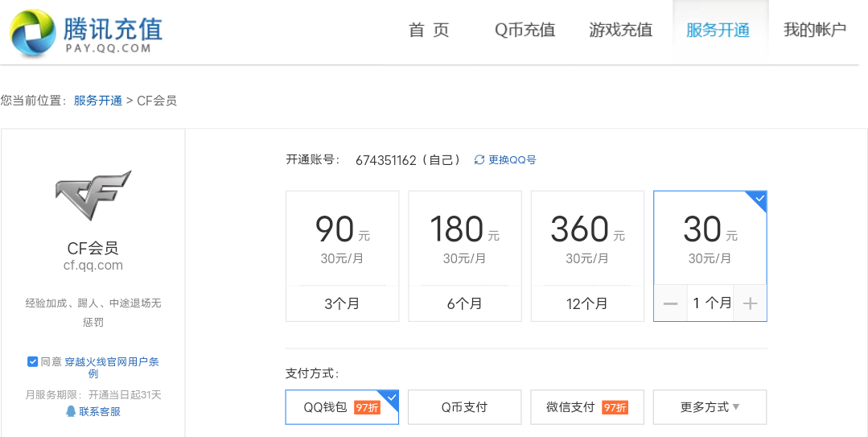Choose QQ钱包 payment method

pyautogui.click(x=342, y=407)
